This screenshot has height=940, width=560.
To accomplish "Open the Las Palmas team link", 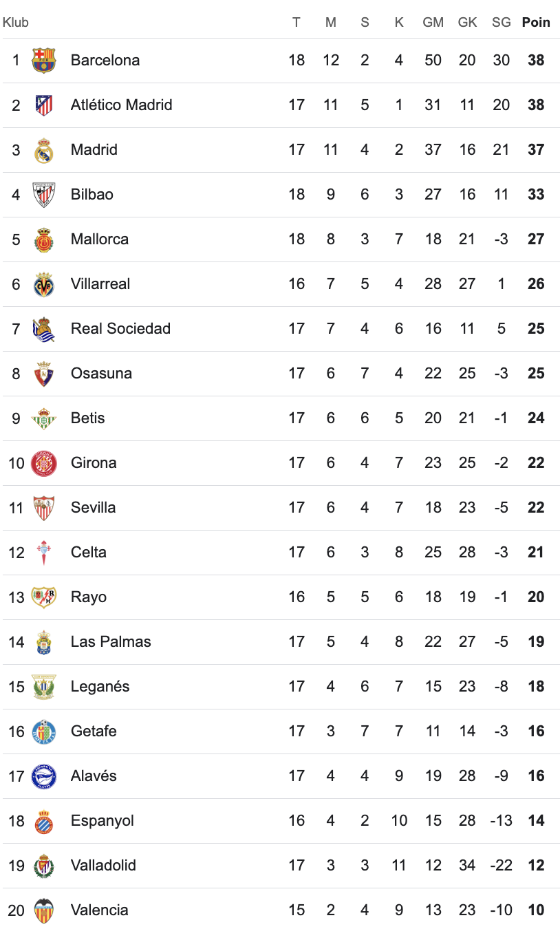I will (x=111, y=642).
